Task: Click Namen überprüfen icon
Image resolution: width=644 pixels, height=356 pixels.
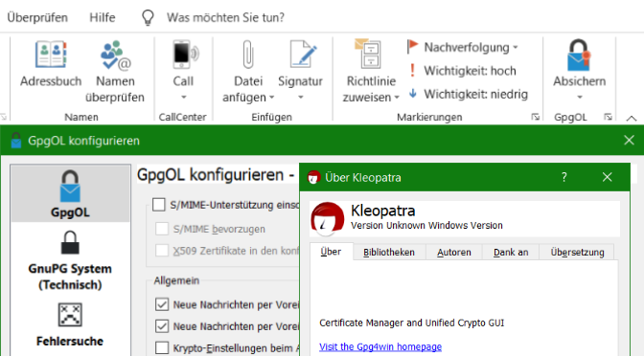Action: point(115,55)
